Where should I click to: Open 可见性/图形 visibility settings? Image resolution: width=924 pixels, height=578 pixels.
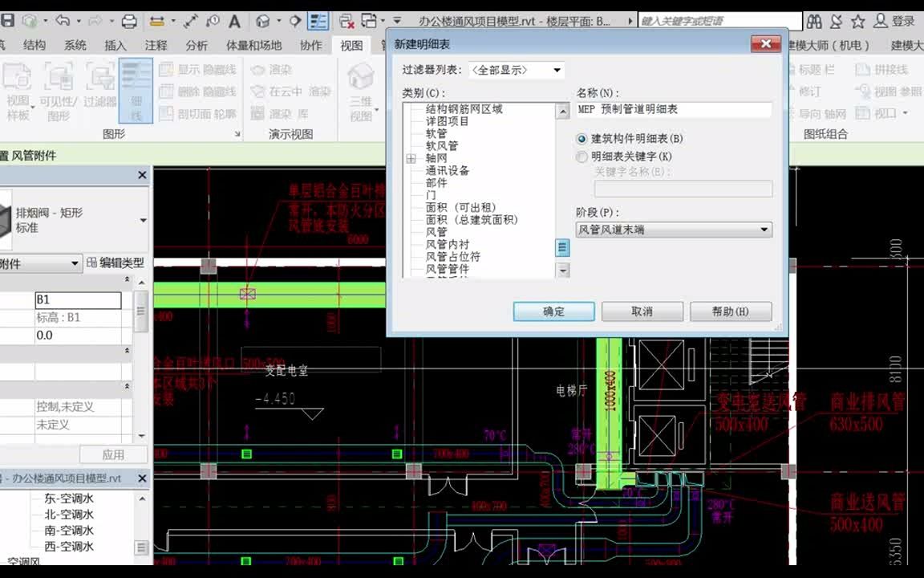click(x=58, y=88)
